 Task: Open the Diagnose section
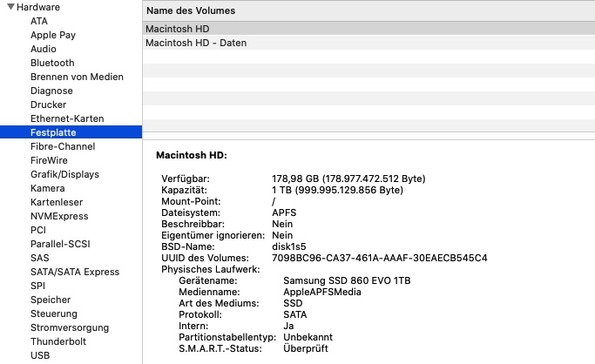(51, 91)
